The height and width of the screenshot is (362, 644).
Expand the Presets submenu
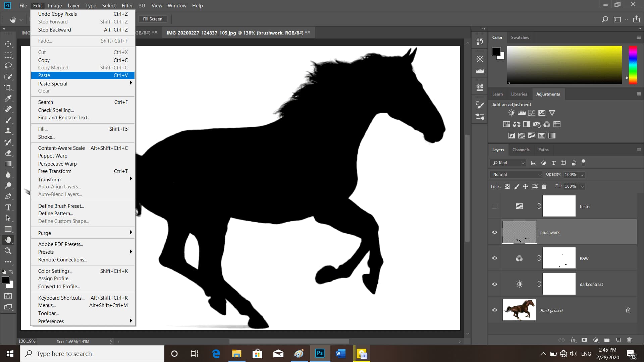[x=83, y=252]
